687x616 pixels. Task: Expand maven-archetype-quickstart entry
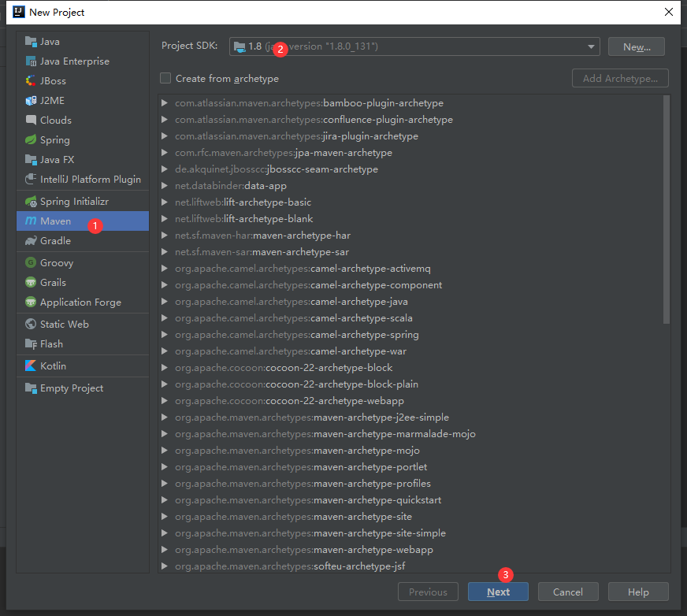[x=165, y=500]
